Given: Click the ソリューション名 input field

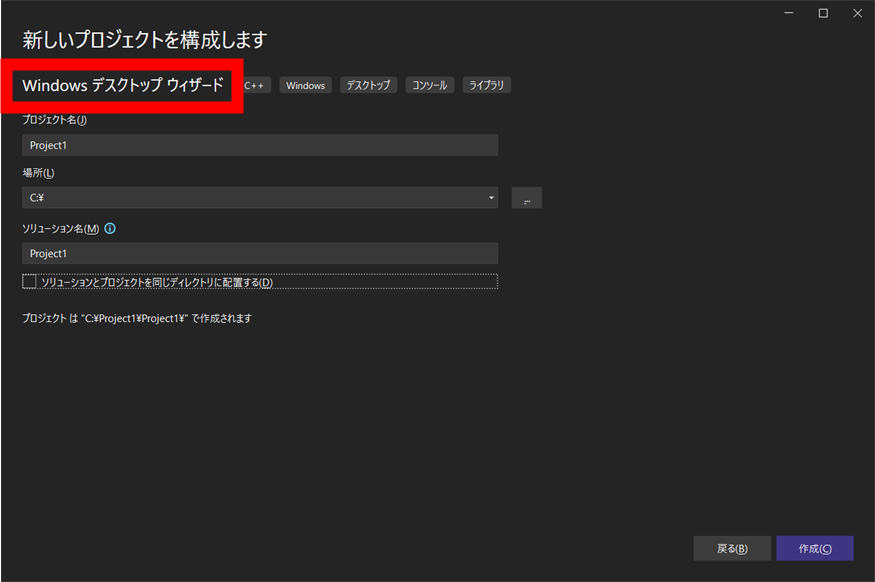Looking at the screenshot, I should (260, 254).
